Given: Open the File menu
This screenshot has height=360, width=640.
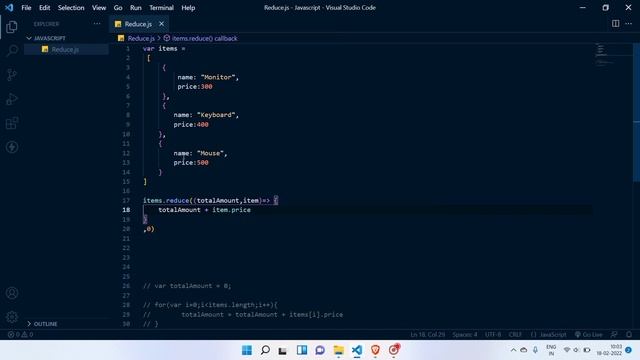Looking at the screenshot, I should tap(26, 8).
